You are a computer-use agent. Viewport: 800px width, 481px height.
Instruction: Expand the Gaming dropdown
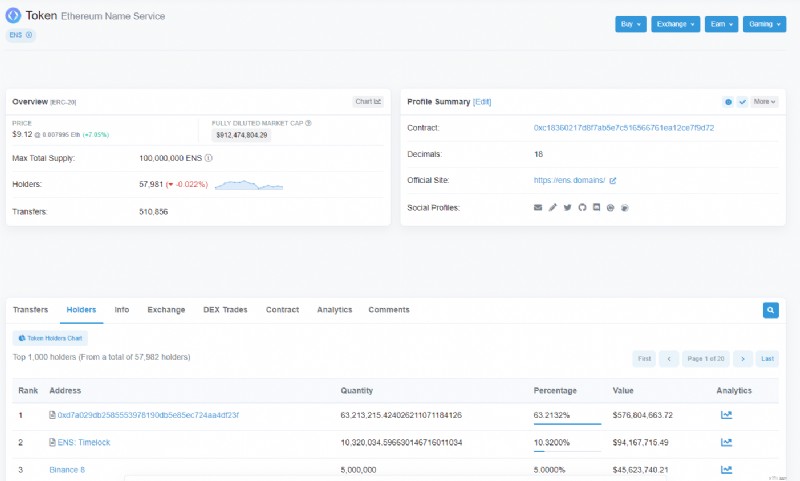[764, 24]
